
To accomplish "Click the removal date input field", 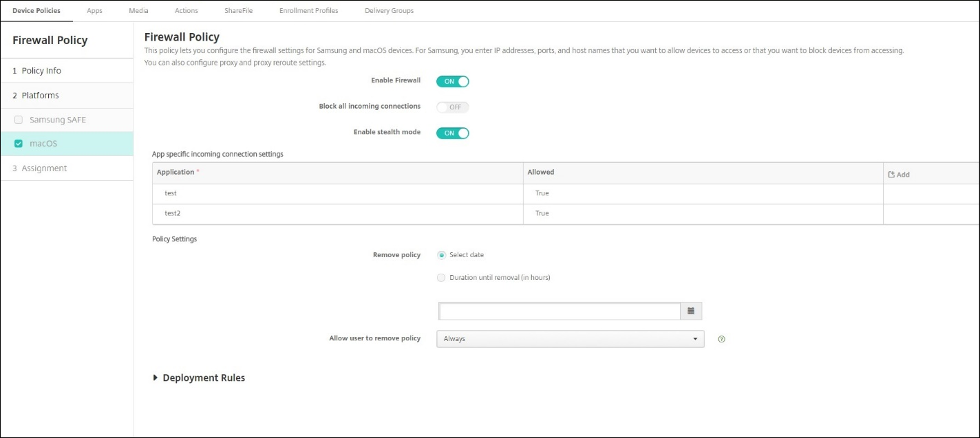I will tap(560, 311).
